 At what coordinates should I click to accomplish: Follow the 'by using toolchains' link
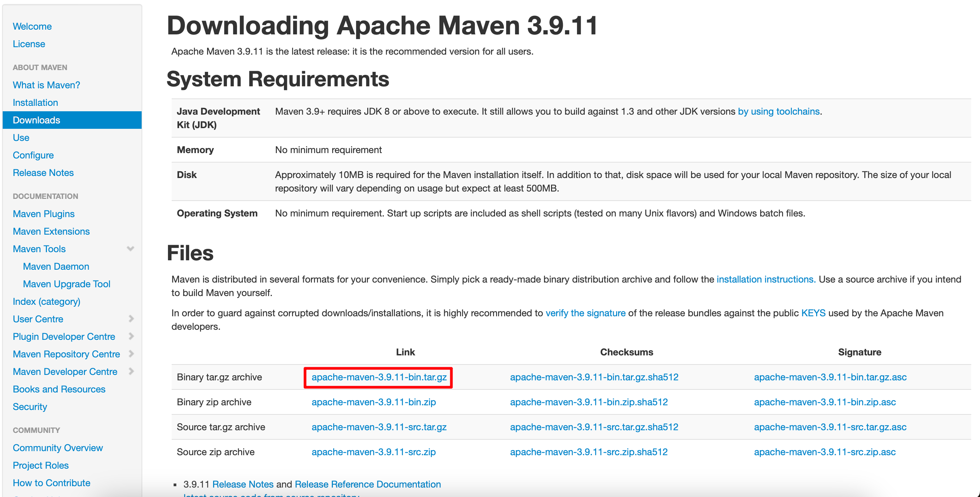[x=779, y=111]
